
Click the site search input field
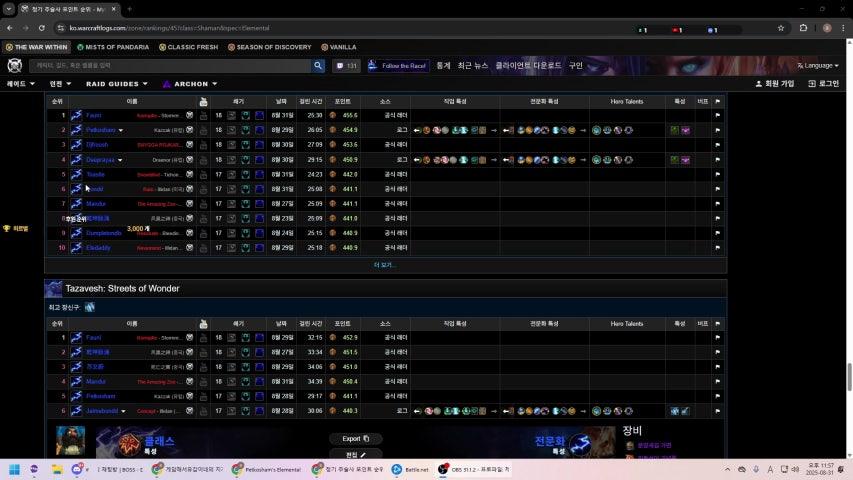170,66
